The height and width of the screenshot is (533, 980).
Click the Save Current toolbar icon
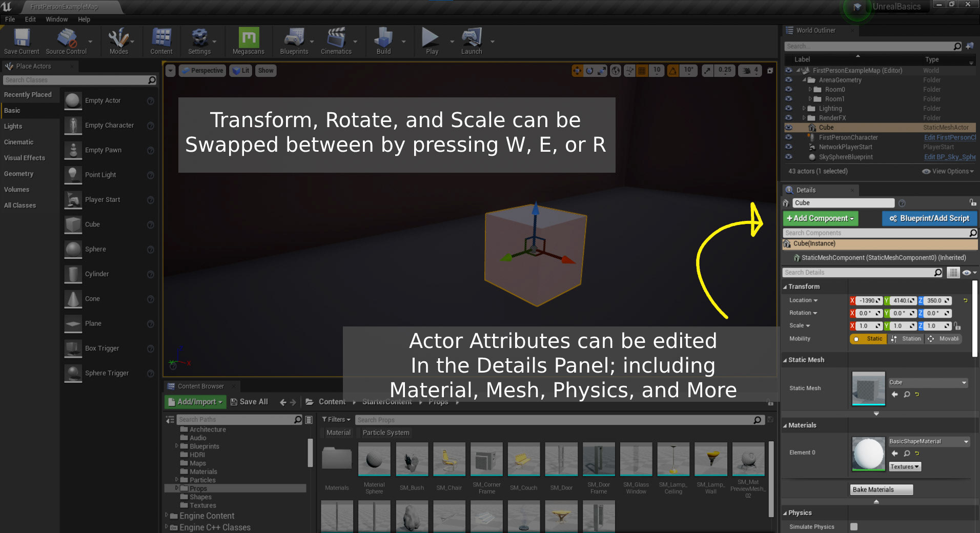(22, 41)
